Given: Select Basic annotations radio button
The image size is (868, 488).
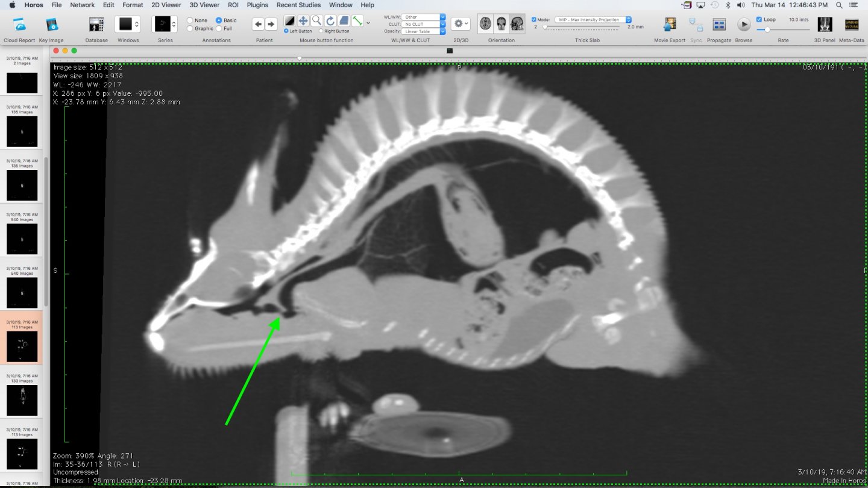Looking at the screenshot, I should point(219,20).
